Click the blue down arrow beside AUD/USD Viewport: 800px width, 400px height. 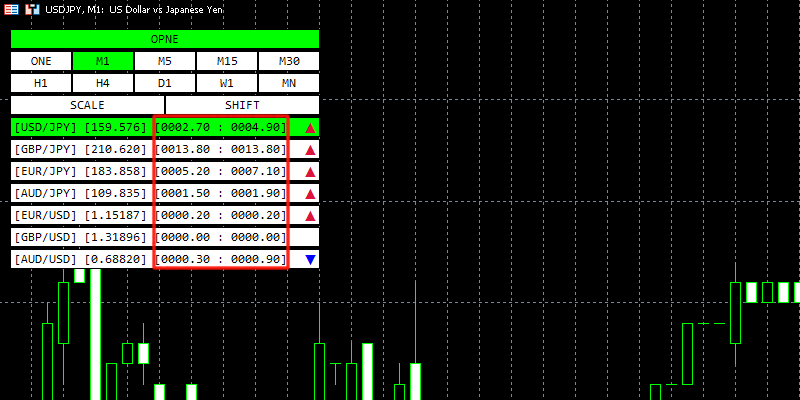pyautogui.click(x=310, y=260)
